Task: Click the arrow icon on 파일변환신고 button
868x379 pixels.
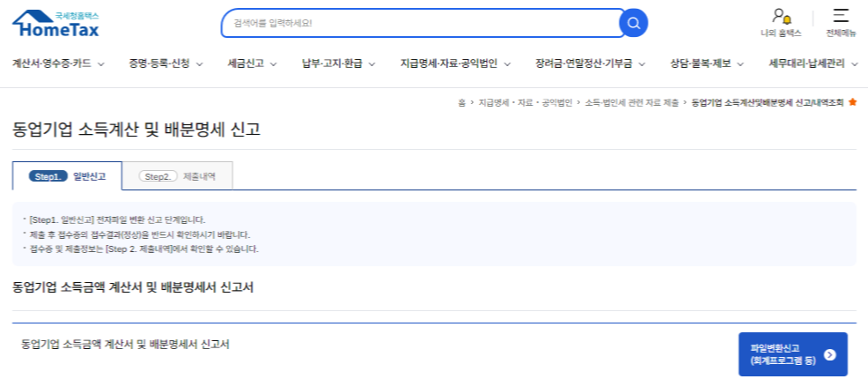Action: 829,355
